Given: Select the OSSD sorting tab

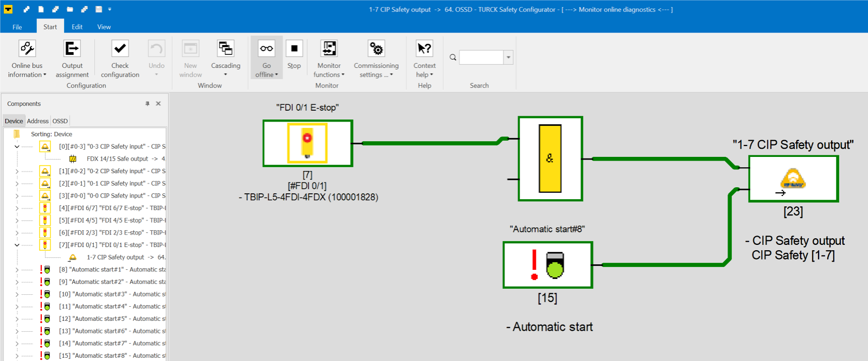Looking at the screenshot, I should pyautogui.click(x=60, y=121).
